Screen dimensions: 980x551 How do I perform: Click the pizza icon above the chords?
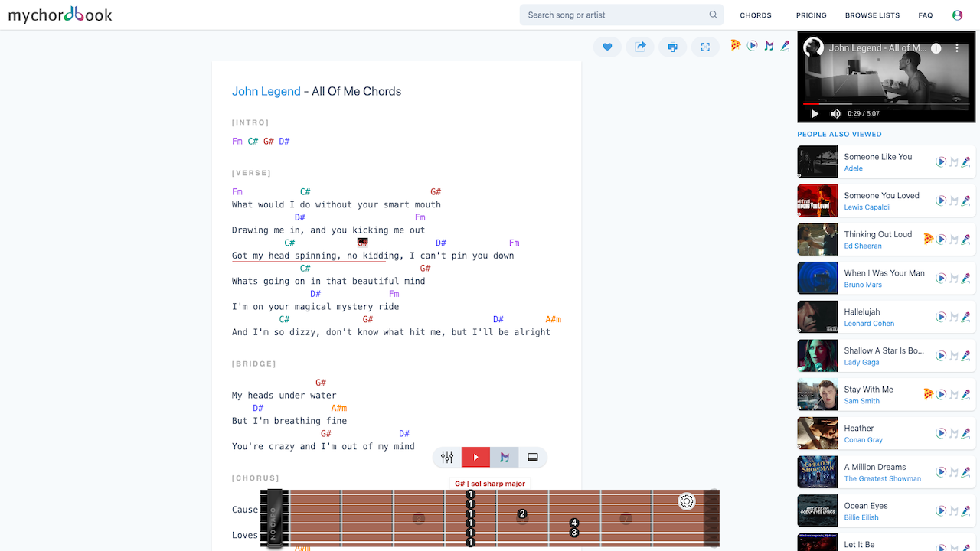735,45
